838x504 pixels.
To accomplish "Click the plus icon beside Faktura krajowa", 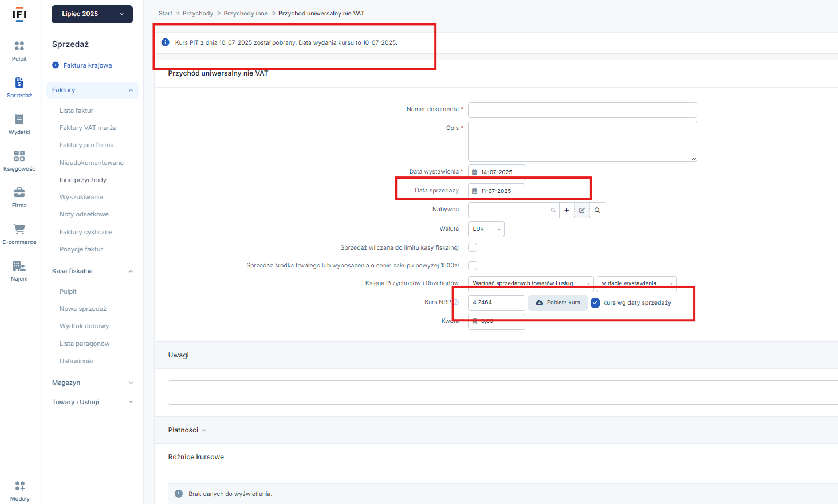I will click(56, 65).
